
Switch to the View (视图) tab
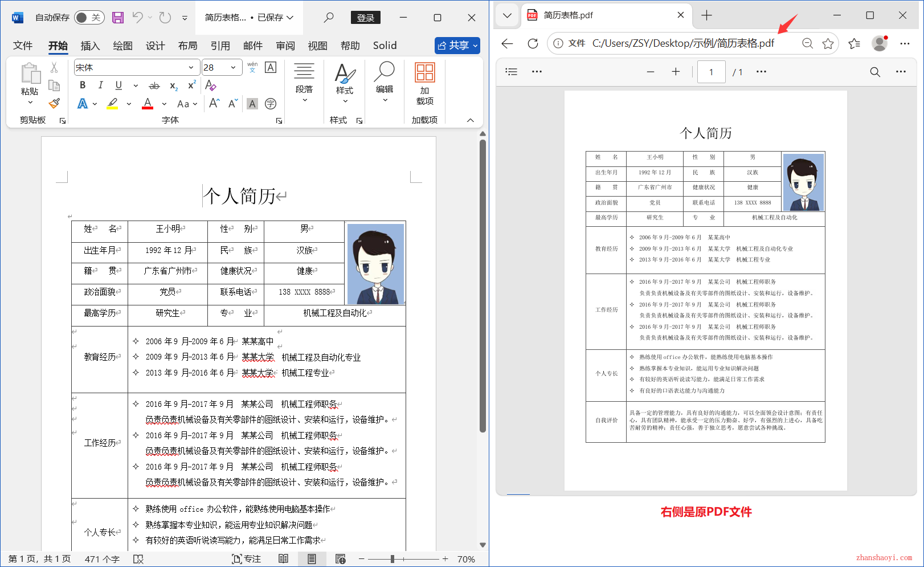pyautogui.click(x=317, y=46)
